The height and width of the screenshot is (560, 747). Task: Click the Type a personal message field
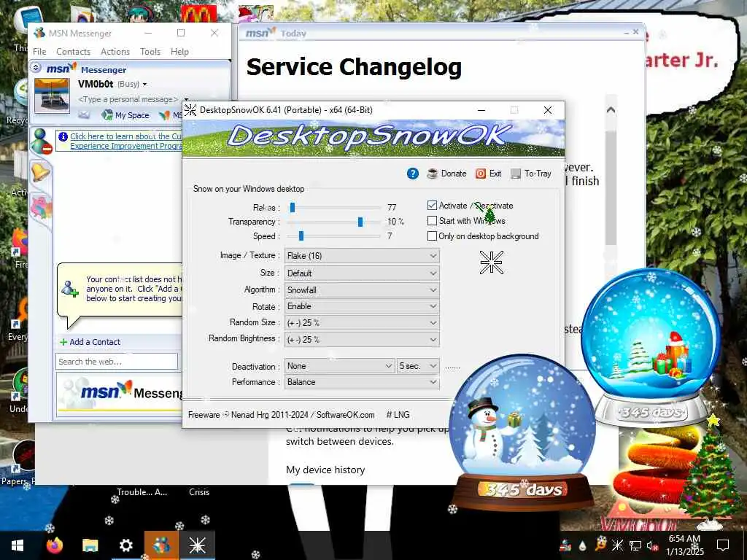(128, 99)
